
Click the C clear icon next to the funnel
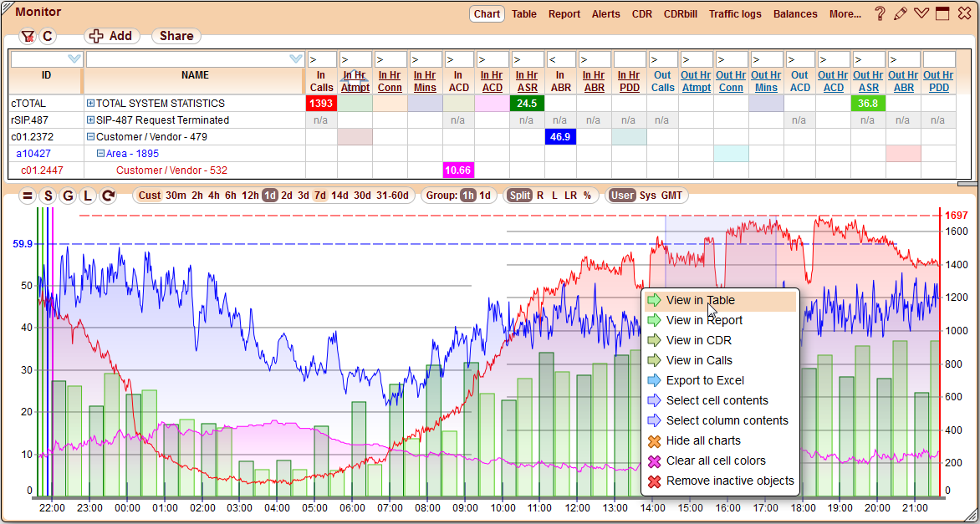pos(48,36)
